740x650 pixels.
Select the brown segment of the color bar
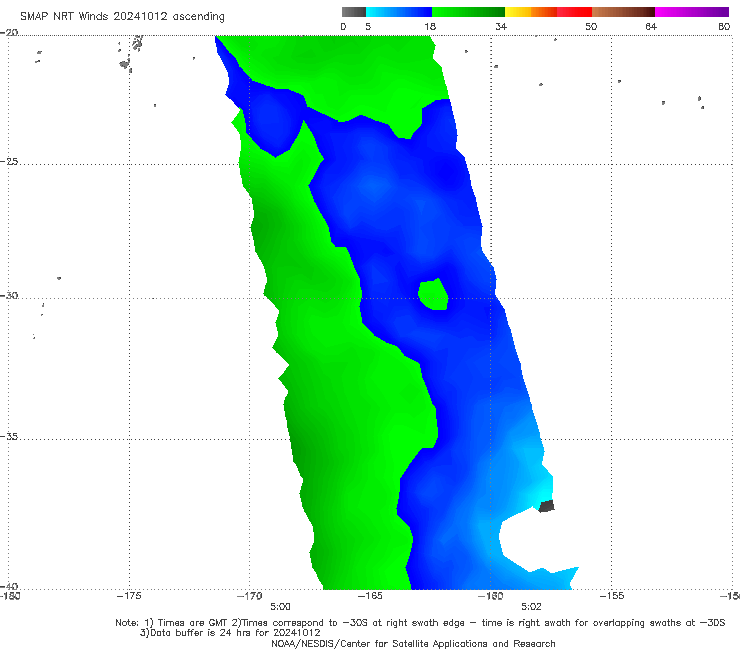[623, 12]
